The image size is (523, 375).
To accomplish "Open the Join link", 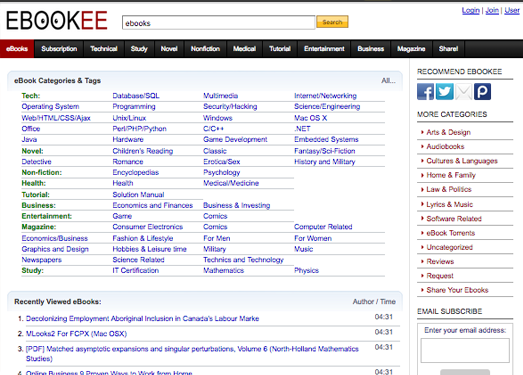I will 492,11.
